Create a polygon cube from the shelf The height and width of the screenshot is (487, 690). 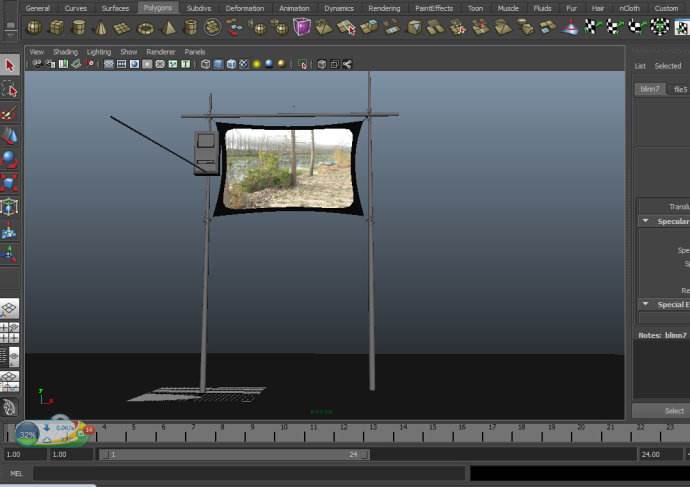point(56,28)
